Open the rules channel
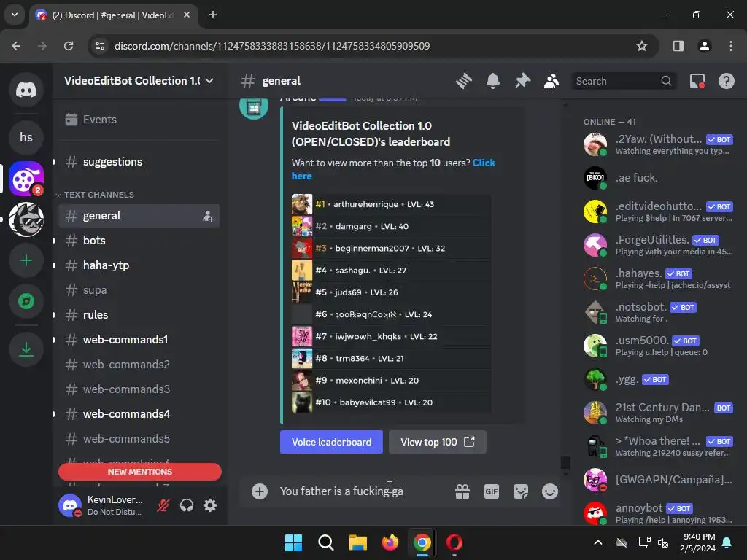747x560 pixels. 138,315
